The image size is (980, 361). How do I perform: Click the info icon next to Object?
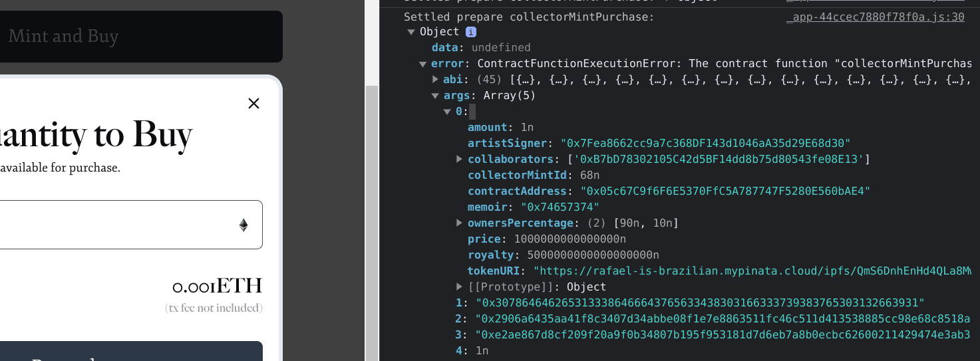470,32
